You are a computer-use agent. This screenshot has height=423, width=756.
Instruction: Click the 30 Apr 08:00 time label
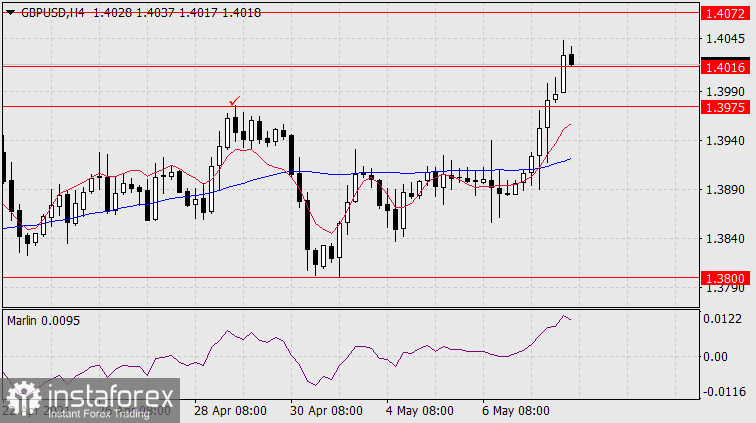point(324,411)
